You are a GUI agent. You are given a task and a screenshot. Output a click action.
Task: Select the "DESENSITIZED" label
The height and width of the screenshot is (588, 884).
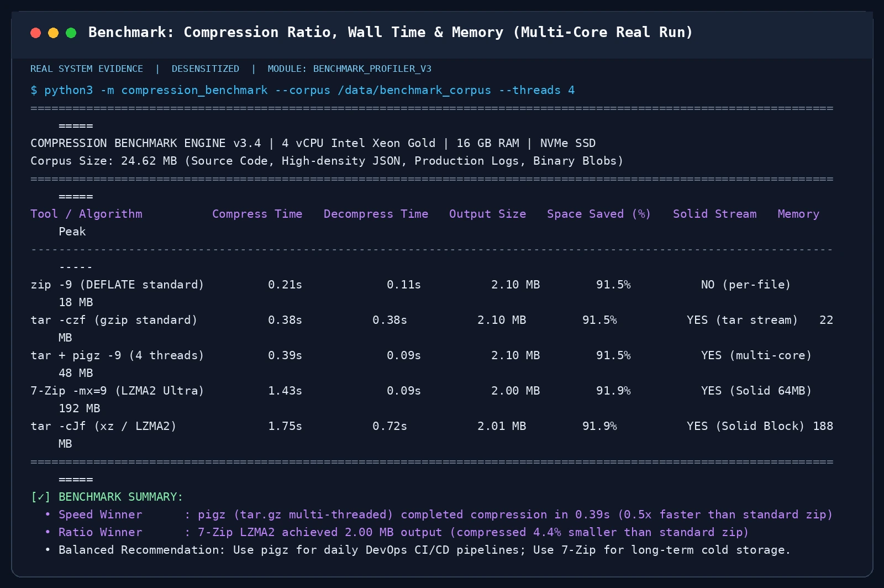(206, 69)
